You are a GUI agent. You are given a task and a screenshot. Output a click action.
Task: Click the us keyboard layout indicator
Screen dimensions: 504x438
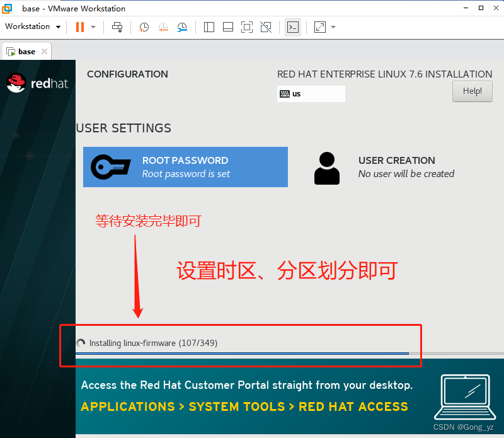pyautogui.click(x=311, y=94)
